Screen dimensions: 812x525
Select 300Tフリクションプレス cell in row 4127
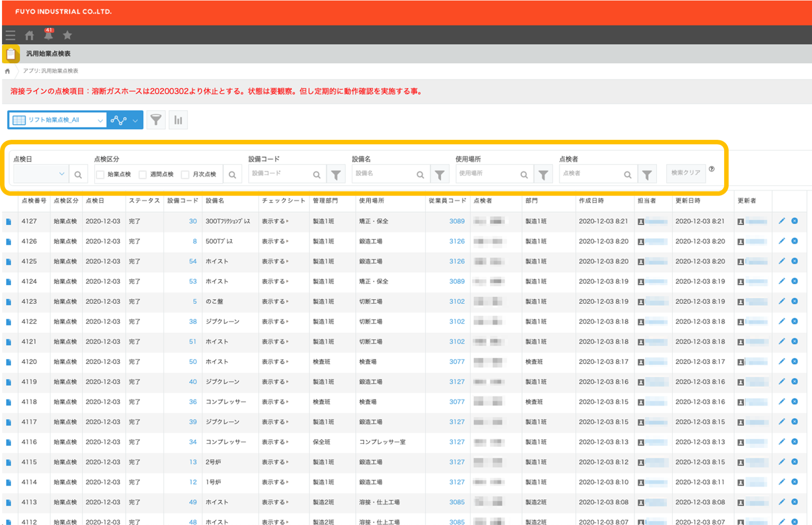click(x=228, y=221)
